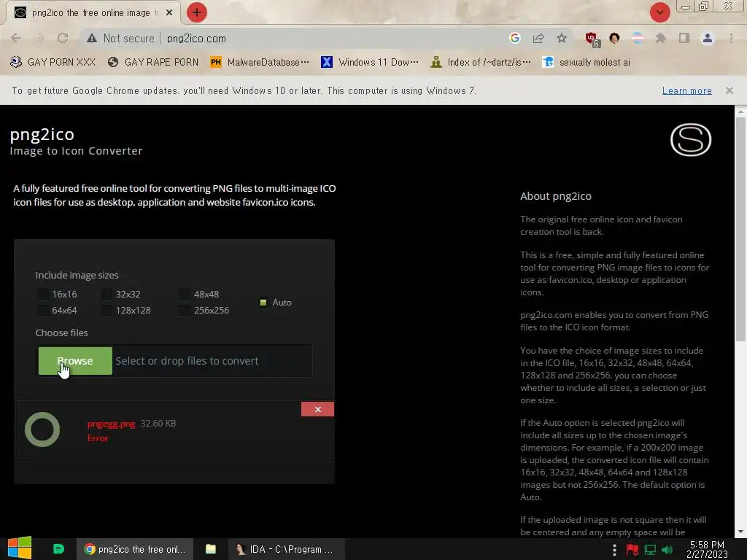The image size is (747, 560).
Task: Click the Choose files label
Action: [61, 332]
